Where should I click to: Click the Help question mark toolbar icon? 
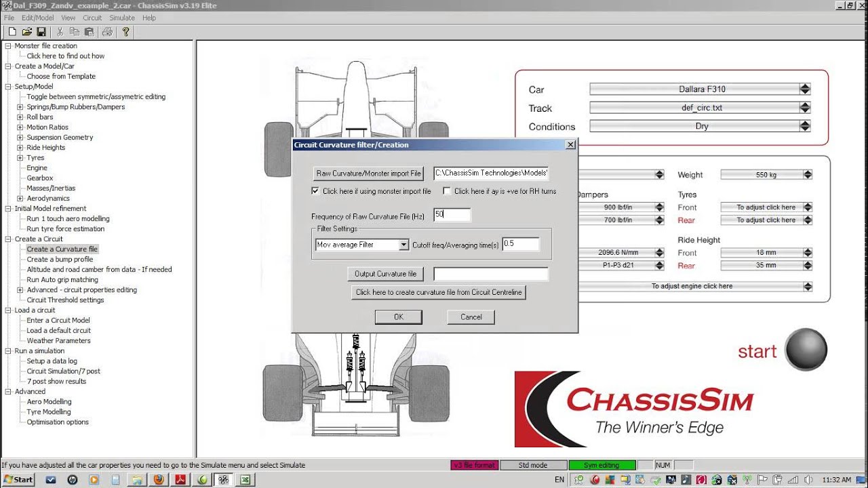(x=125, y=32)
